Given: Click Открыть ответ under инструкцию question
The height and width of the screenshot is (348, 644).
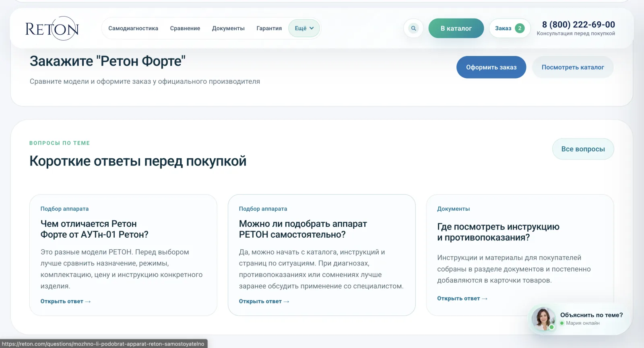Looking at the screenshot, I should click(462, 298).
